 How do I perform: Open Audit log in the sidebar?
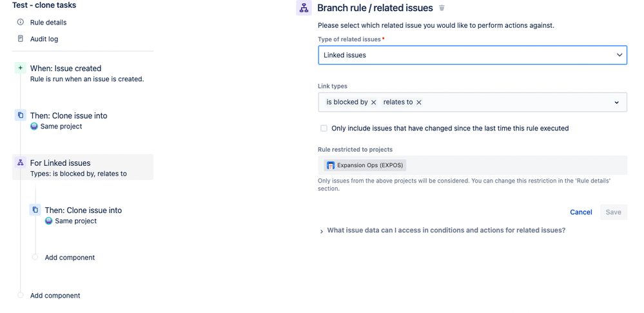[x=44, y=39]
